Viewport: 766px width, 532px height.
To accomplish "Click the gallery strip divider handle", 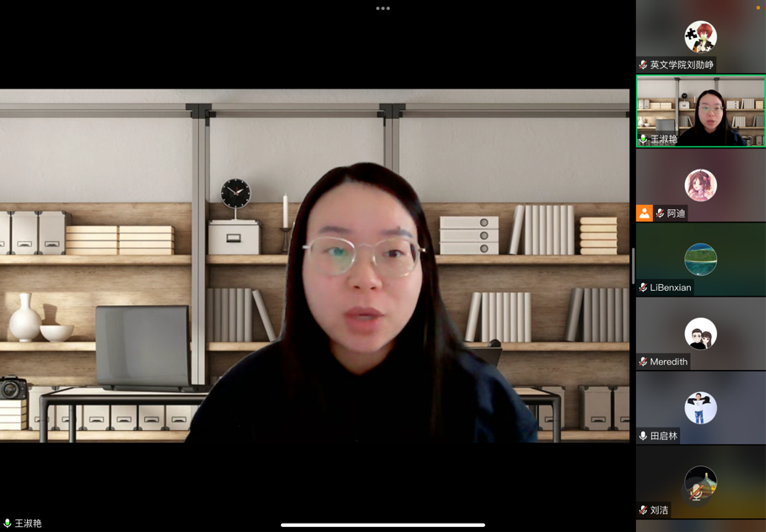I will 633,266.
